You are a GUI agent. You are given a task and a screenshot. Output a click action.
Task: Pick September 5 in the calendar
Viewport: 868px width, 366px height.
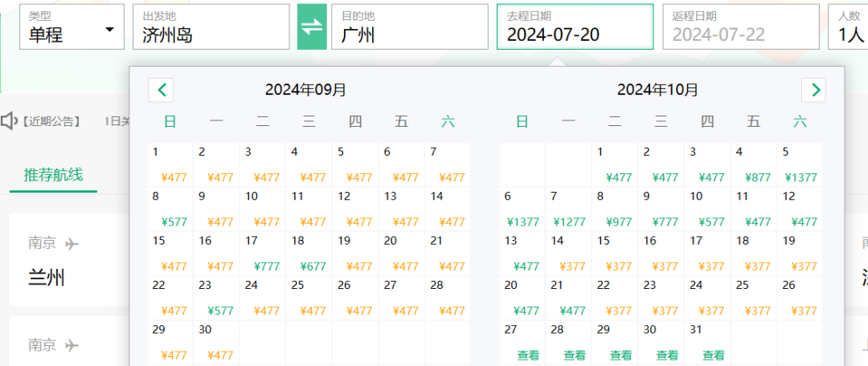(355, 165)
